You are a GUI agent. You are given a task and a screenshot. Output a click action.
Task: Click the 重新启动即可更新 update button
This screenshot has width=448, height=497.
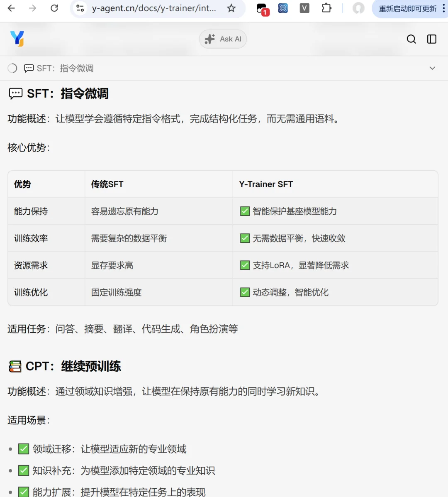point(408,8)
